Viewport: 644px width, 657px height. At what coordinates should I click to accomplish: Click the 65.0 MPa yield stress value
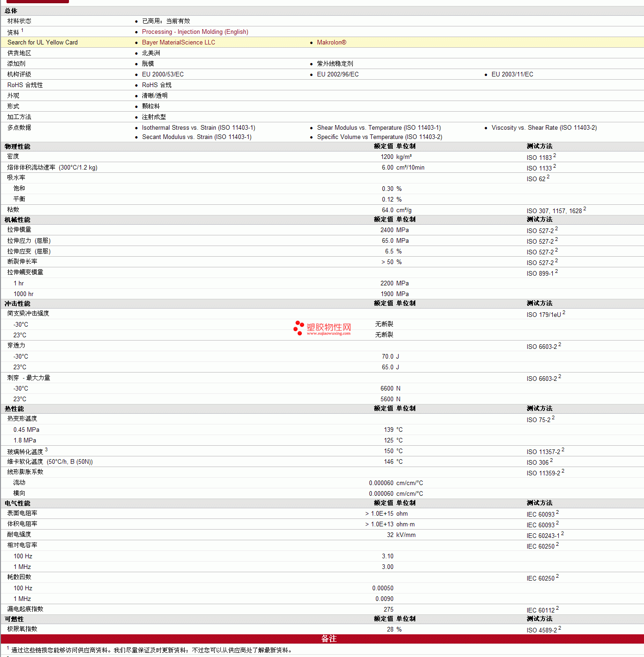395,240
